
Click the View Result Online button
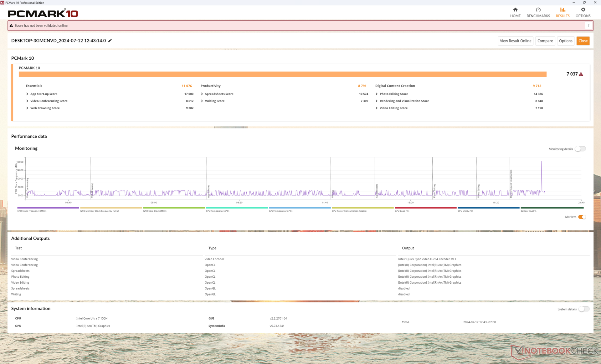tap(515, 41)
